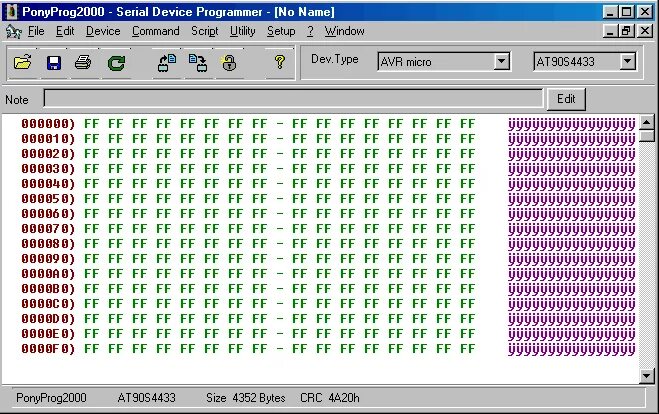This screenshot has width=659, height=414.
Task: Click the last FF byte in row 0000F0
Action: [467, 349]
